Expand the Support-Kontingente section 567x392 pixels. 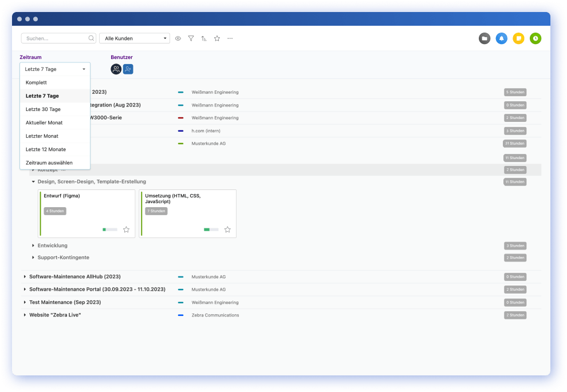pos(33,258)
